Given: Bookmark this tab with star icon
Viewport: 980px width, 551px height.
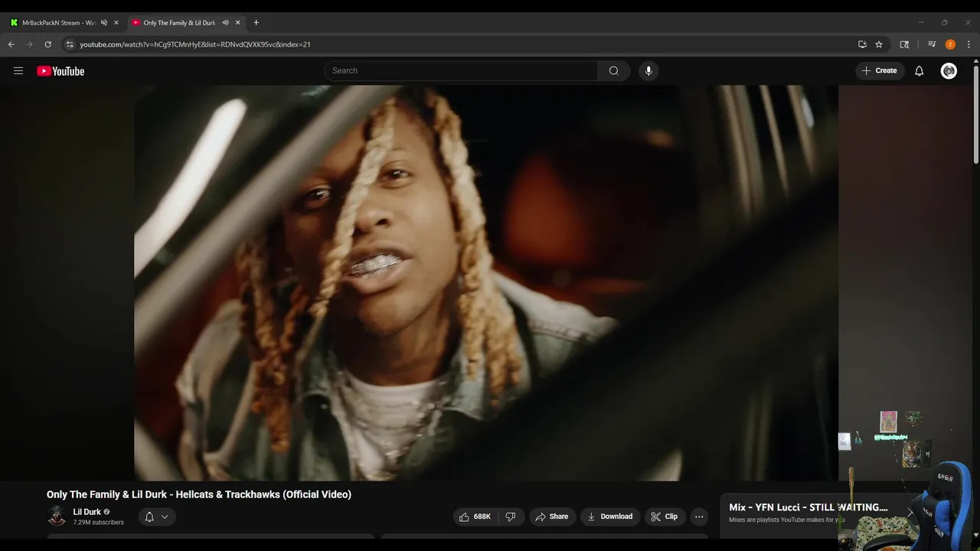Looking at the screenshot, I should click(x=879, y=44).
